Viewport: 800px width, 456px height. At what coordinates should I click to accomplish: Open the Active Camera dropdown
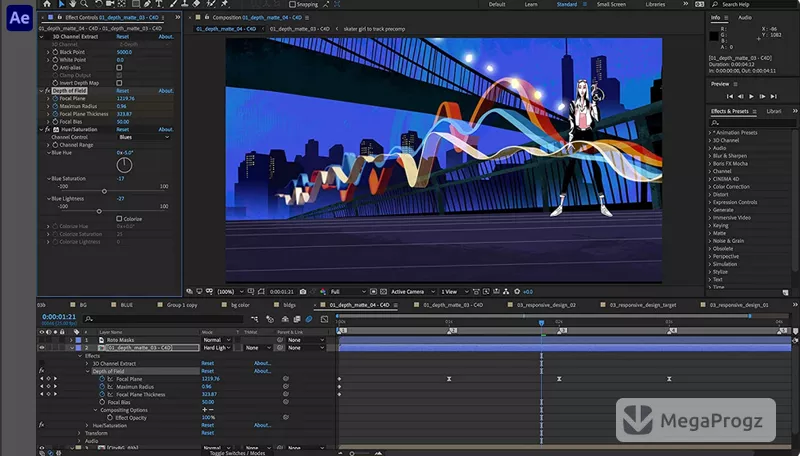(413, 292)
